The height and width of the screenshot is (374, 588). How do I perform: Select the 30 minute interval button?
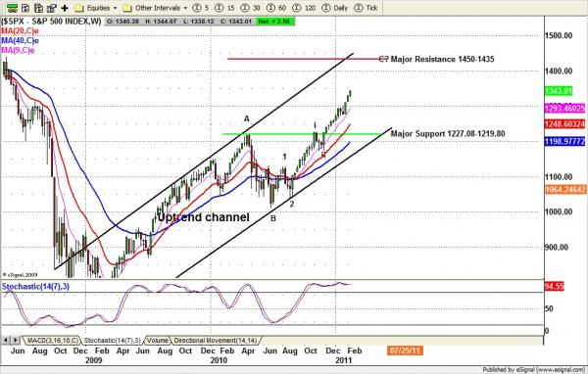tap(250, 8)
